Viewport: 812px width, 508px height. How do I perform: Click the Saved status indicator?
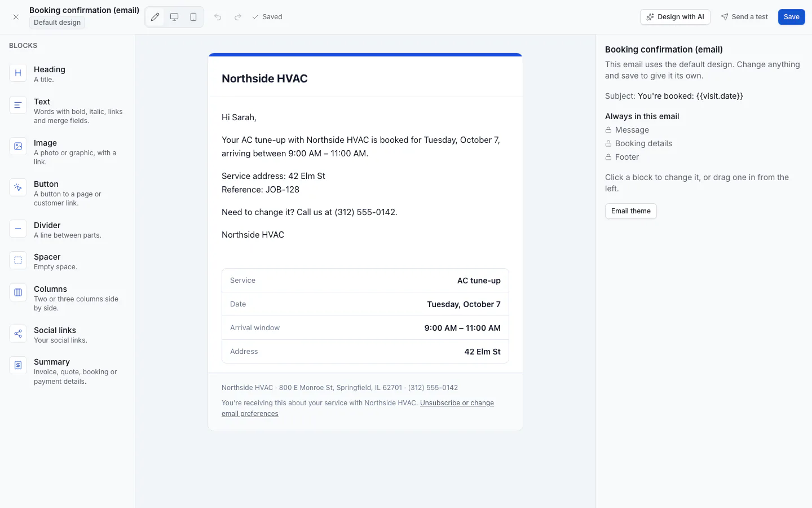click(267, 17)
